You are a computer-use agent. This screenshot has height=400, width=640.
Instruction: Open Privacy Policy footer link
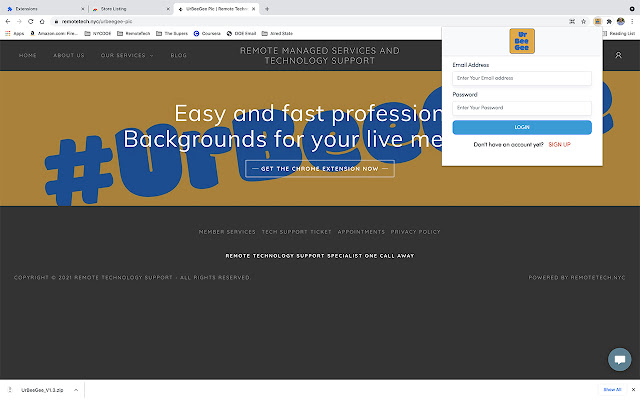click(416, 232)
